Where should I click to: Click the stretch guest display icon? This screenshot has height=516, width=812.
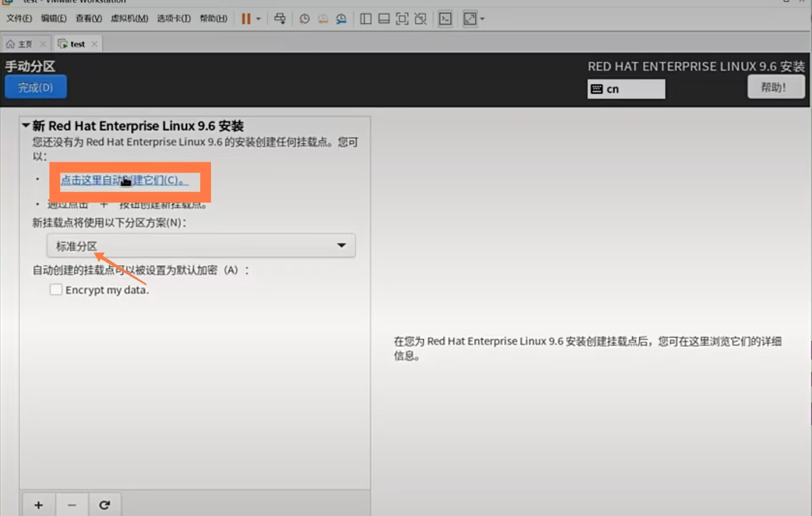469,19
